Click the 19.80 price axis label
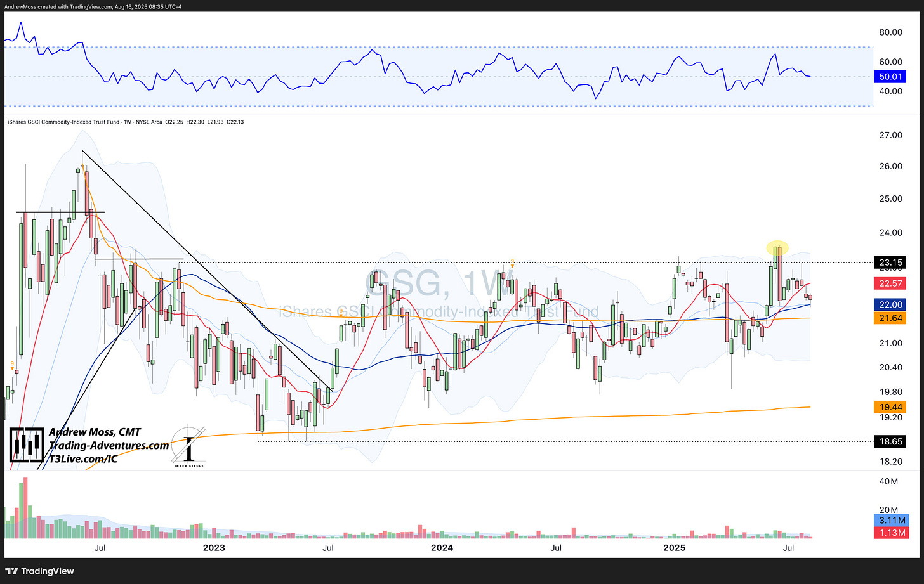Screen dimensions: 924x584 click(892, 392)
